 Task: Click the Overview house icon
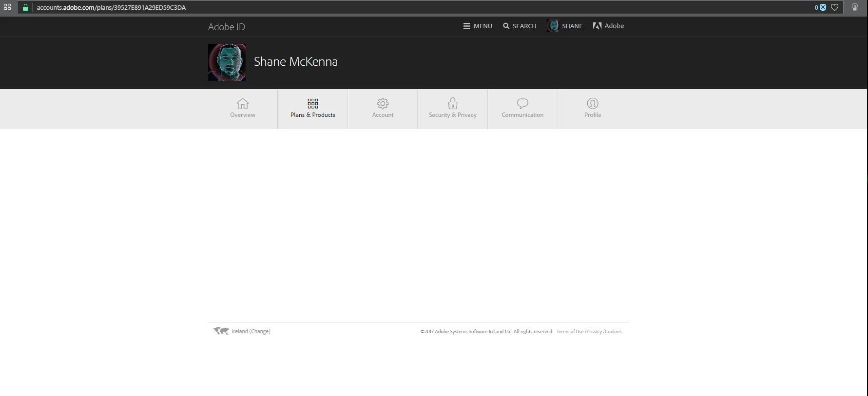(x=243, y=103)
